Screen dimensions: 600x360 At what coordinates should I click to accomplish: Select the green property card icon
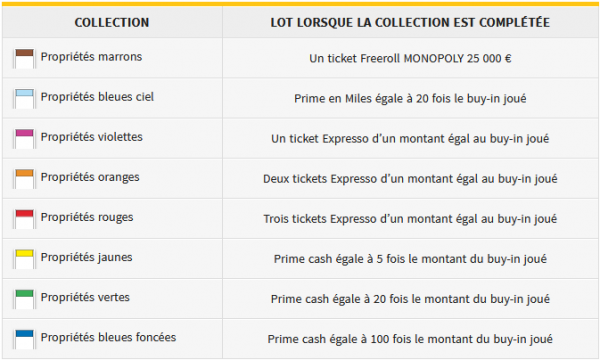24,299
